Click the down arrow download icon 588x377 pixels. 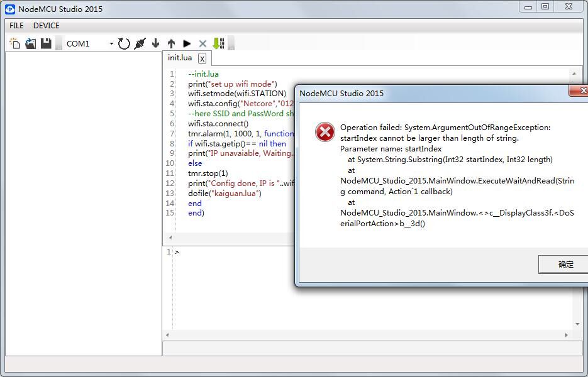tap(156, 43)
